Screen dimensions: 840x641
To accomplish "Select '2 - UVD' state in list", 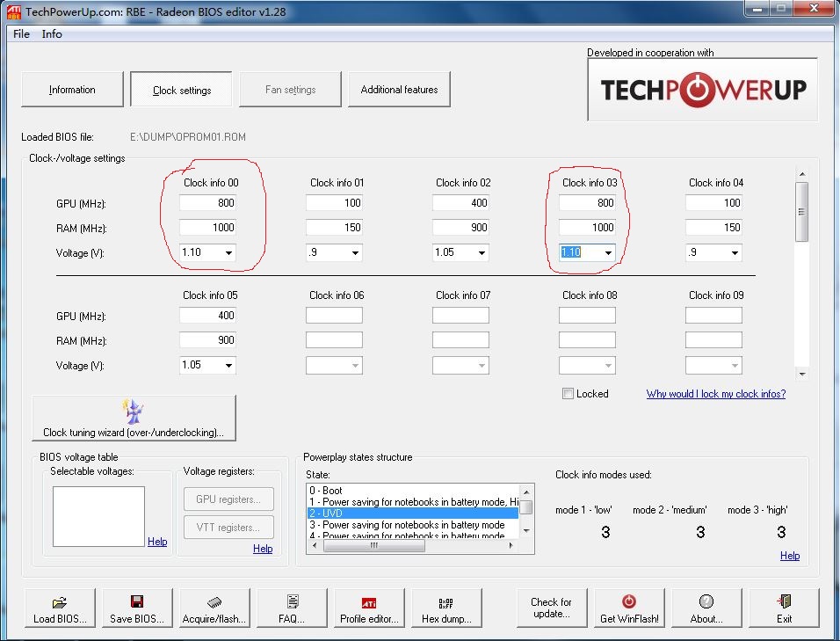I will coord(412,514).
